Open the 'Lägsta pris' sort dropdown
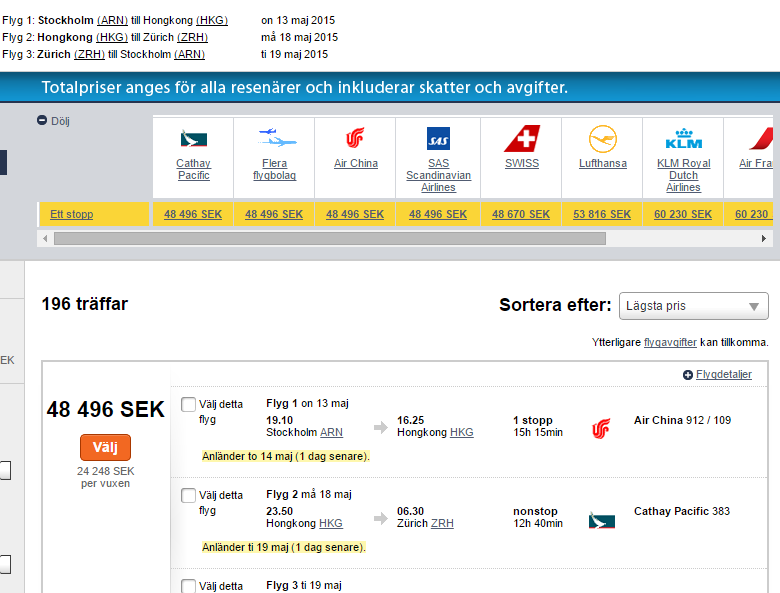 (x=693, y=306)
